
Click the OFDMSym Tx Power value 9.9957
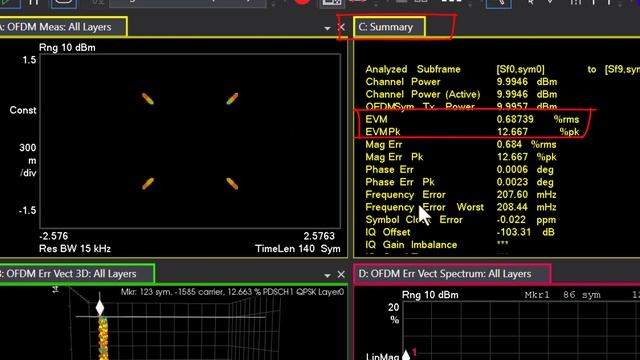coord(527,107)
